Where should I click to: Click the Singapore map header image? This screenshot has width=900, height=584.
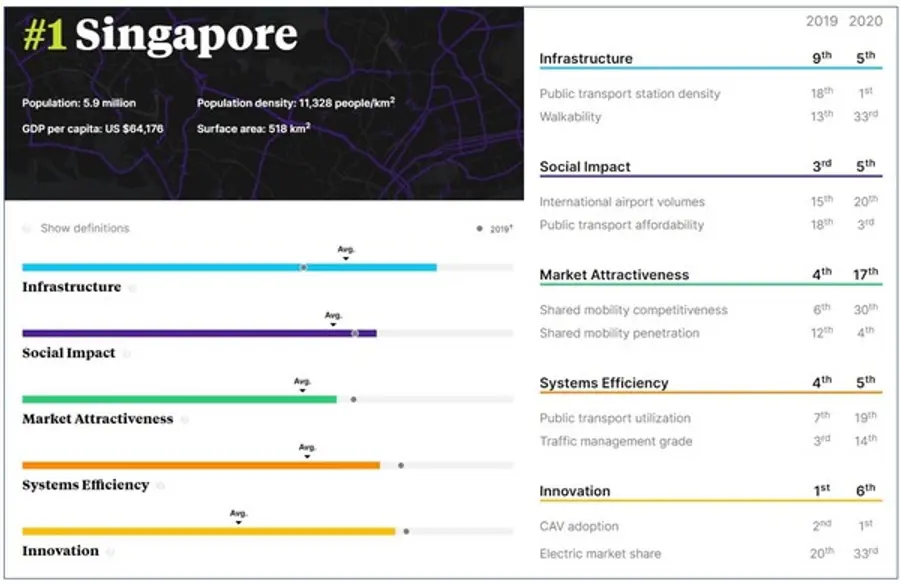pos(264,104)
